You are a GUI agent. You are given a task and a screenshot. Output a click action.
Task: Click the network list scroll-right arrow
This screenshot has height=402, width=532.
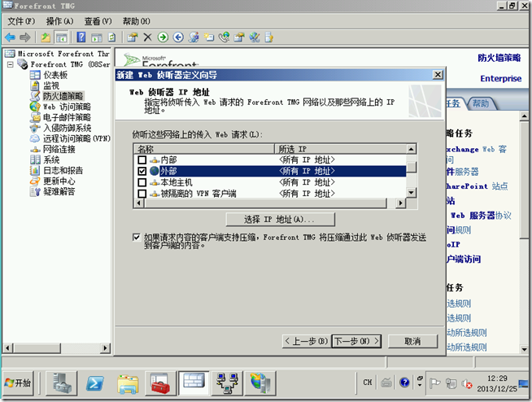coord(401,203)
